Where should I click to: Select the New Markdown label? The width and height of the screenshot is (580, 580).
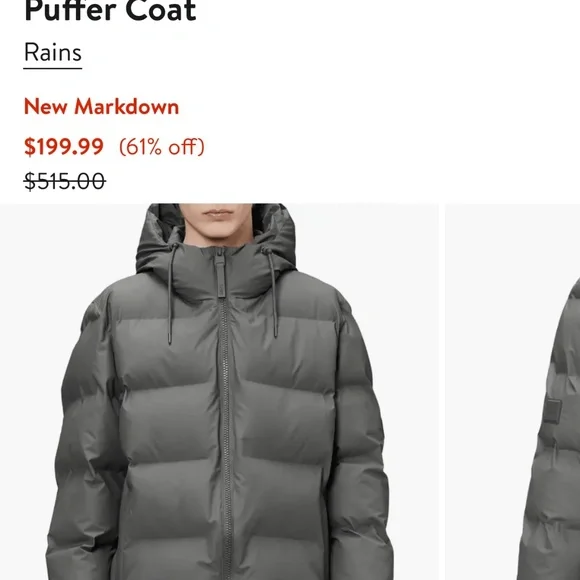point(101,107)
